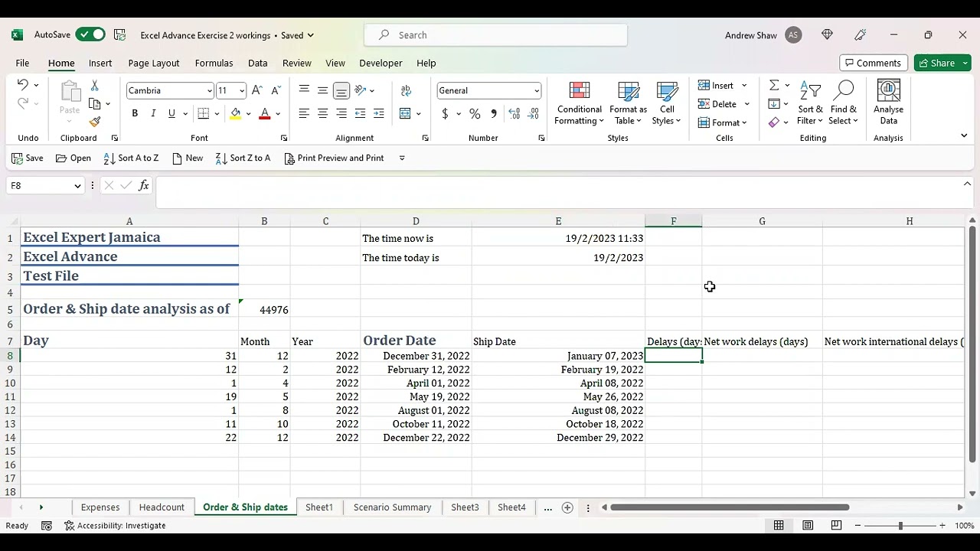Toggle align left
This screenshot has height=551, width=980.
(x=304, y=113)
